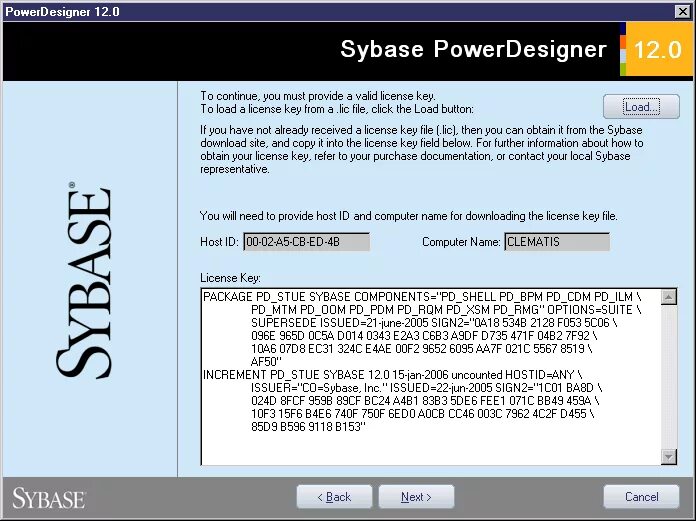This screenshot has height=521, width=696.
Task: Click the Load... button
Action: (641, 107)
